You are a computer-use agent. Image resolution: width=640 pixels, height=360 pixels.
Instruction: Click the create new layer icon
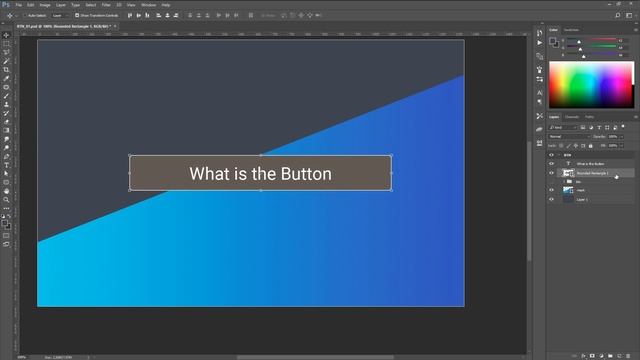(x=619, y=356)
